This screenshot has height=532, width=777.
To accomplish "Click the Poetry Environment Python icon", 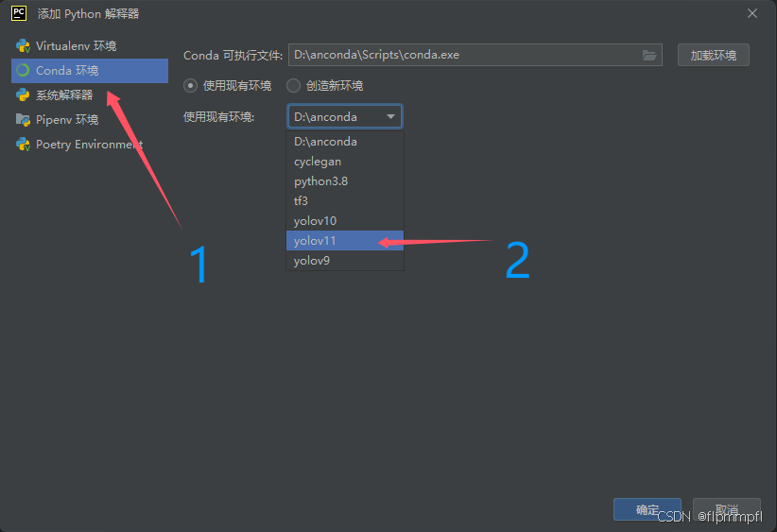I will point(23,145).
